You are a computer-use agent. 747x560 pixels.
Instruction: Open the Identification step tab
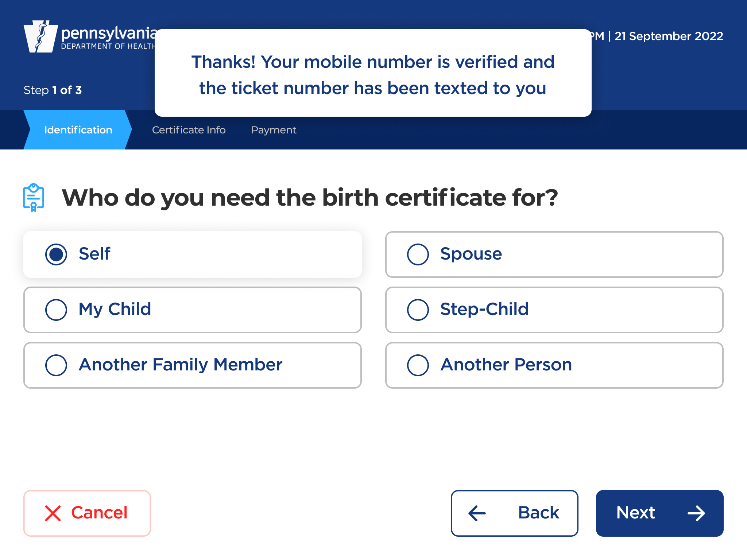(78, 130)
